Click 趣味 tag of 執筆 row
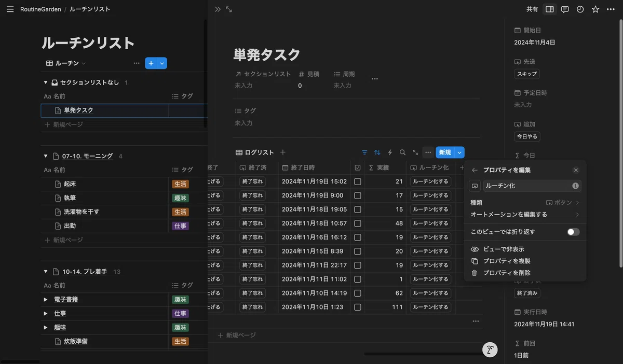 (180, 198)
